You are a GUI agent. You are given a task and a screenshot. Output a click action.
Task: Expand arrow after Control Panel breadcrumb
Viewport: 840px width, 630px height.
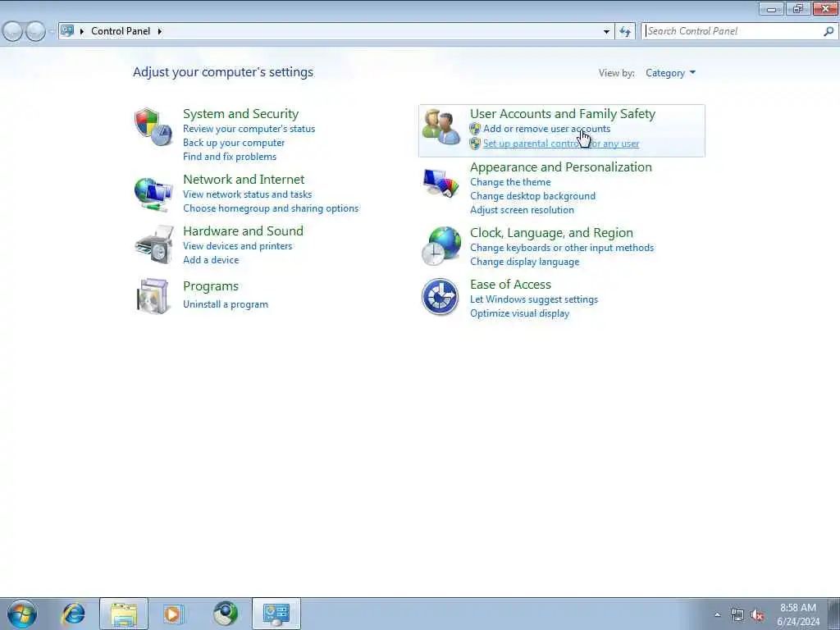pos(160,31)
